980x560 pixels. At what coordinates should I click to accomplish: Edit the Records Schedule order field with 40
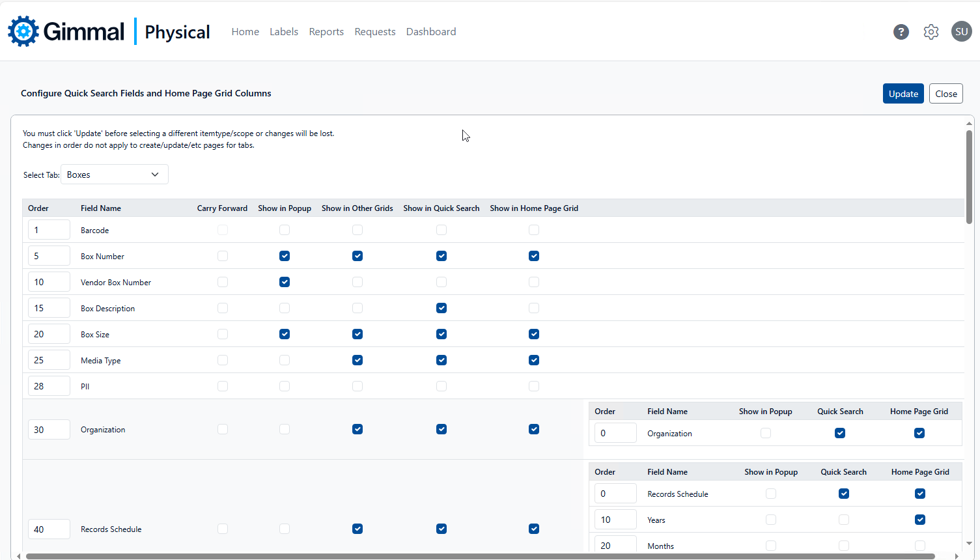[x=49, y=529]
